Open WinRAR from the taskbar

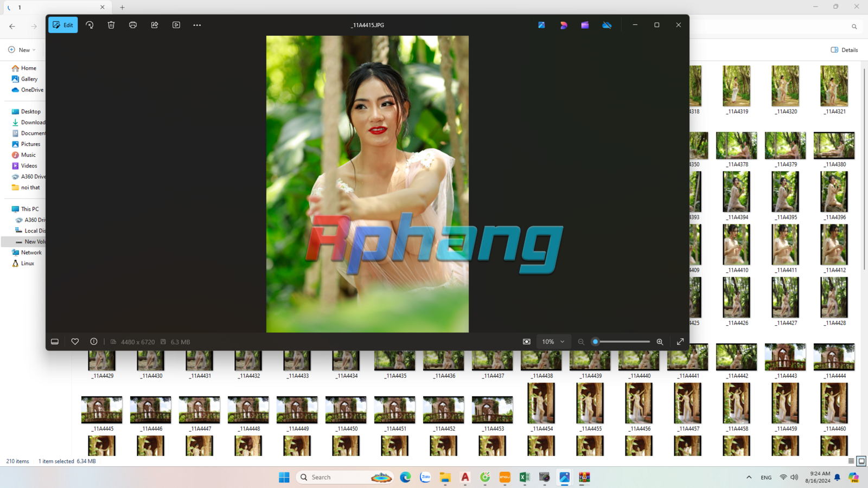click(584, 477)
